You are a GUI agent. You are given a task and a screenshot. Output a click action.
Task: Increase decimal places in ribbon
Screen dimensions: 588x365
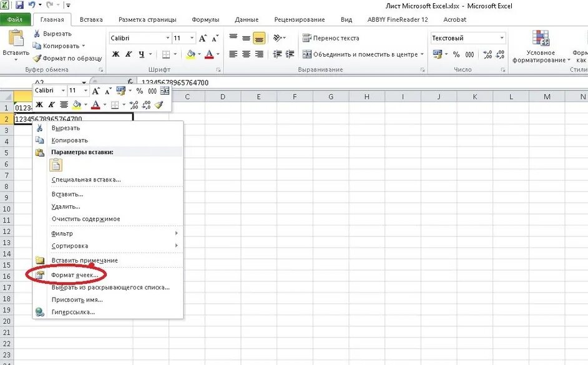click(488, 54)
